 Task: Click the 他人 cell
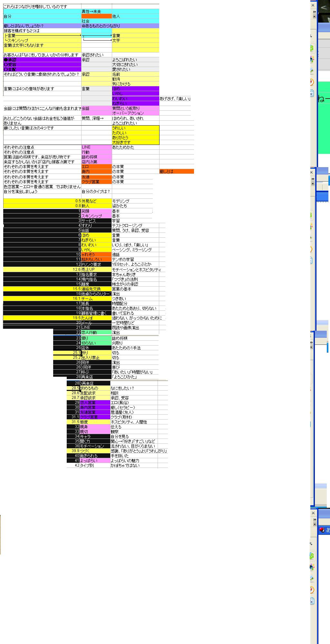pos(135,16)
